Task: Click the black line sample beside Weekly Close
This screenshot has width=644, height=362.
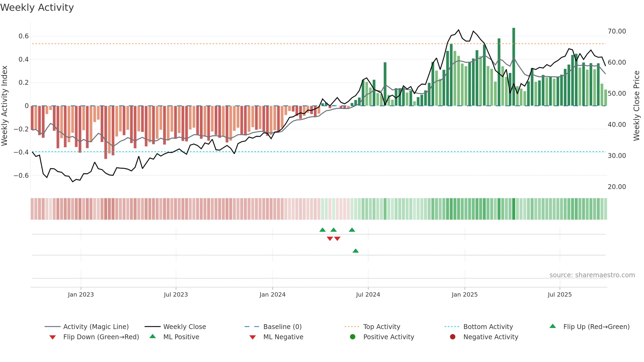Action: tap(152, 327)
